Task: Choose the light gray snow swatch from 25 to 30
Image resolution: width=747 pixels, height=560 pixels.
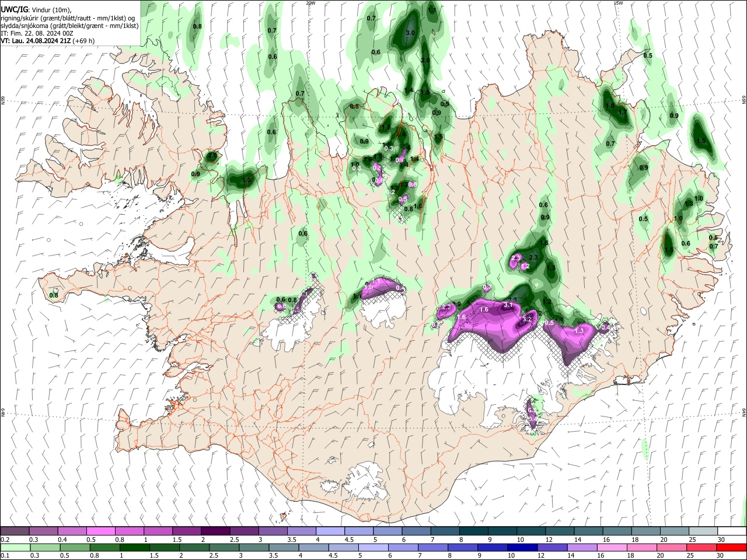Action: pyautogui.click(x=702, y=531)
